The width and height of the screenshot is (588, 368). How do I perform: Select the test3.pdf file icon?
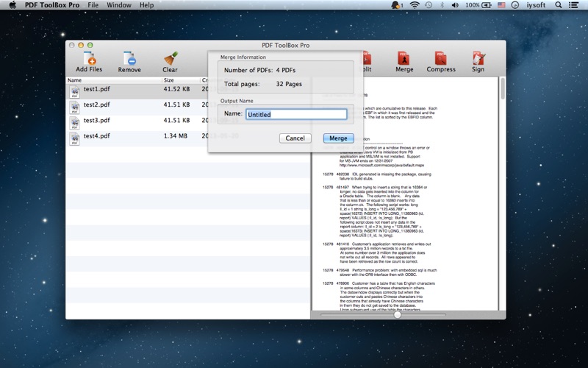(75, 123)
